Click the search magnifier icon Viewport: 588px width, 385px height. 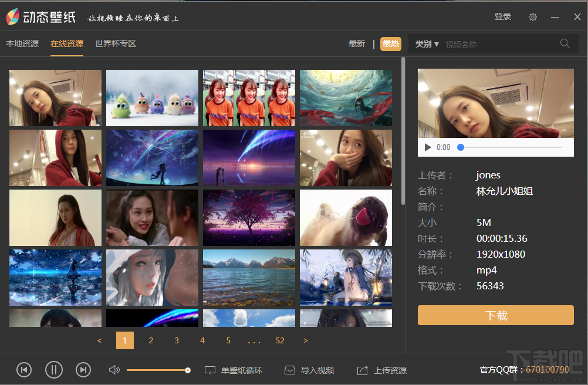coord(565,43)
